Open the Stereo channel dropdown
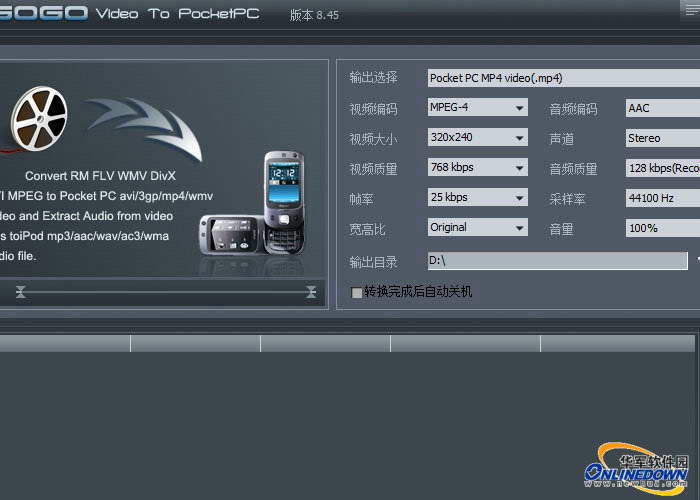This screenshot has width=700, height=500. point(662,138)
